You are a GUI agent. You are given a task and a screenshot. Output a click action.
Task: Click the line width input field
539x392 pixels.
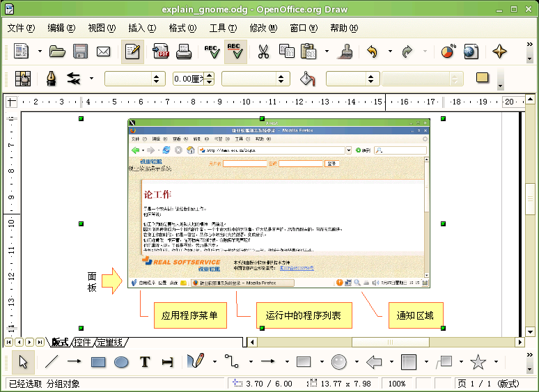(188, 79)
